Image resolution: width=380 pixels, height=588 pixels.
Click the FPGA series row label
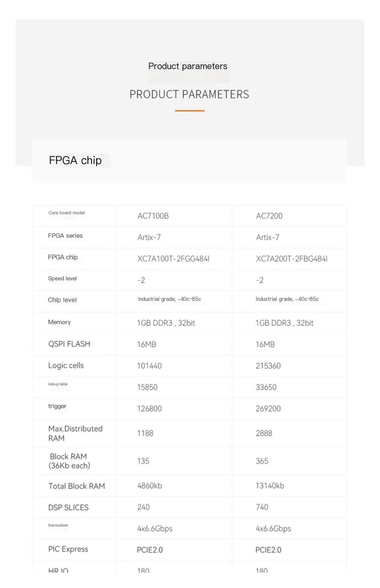point(65,236)
